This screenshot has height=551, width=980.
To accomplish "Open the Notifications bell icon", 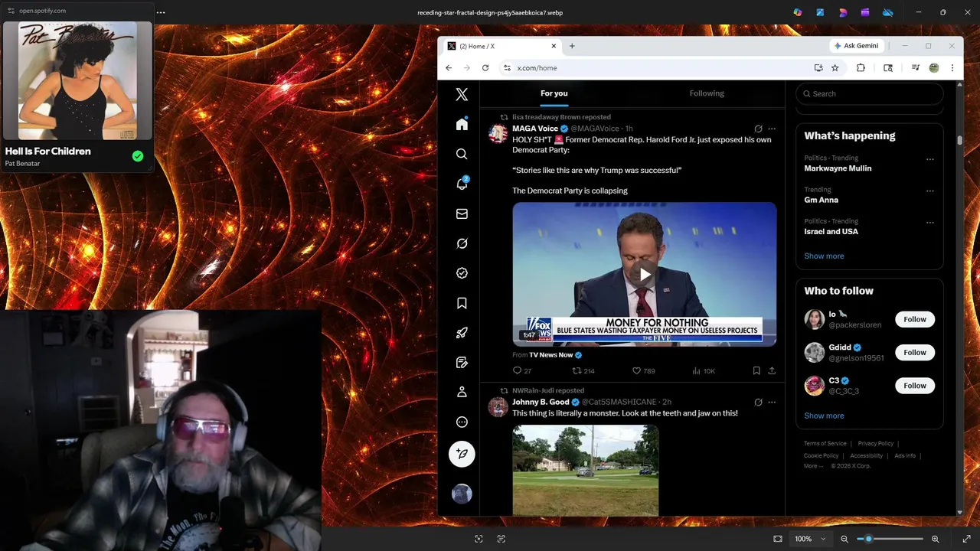I will click(x=462, y=184).
